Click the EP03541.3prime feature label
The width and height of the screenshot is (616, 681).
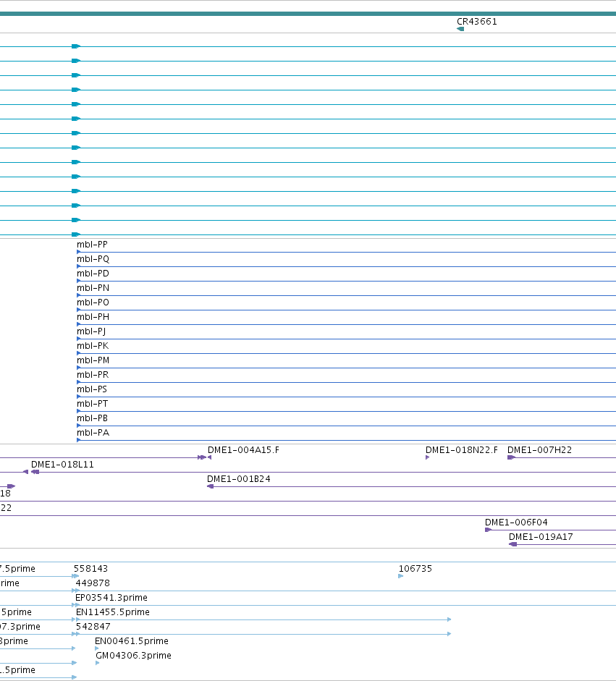coord(111,598)
